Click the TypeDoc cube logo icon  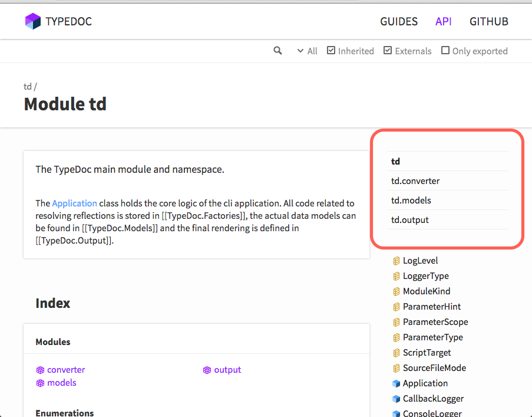[x=33, y=21]
